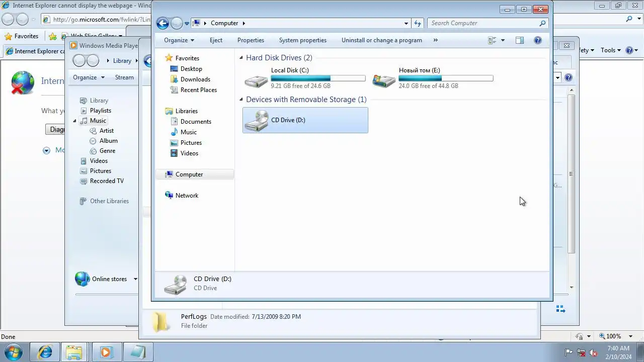
Task: Open the address bar history dropdown
Action: [x=406, y=23]
